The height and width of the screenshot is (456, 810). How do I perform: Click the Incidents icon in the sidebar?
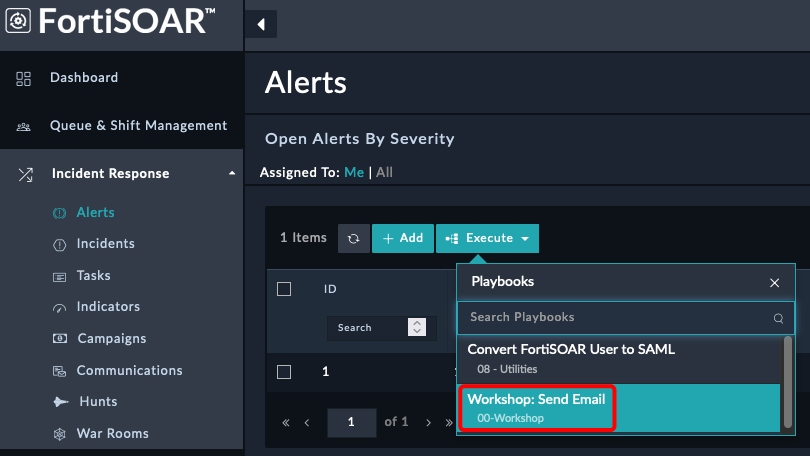pyautogui.click(x=59, y=245)
